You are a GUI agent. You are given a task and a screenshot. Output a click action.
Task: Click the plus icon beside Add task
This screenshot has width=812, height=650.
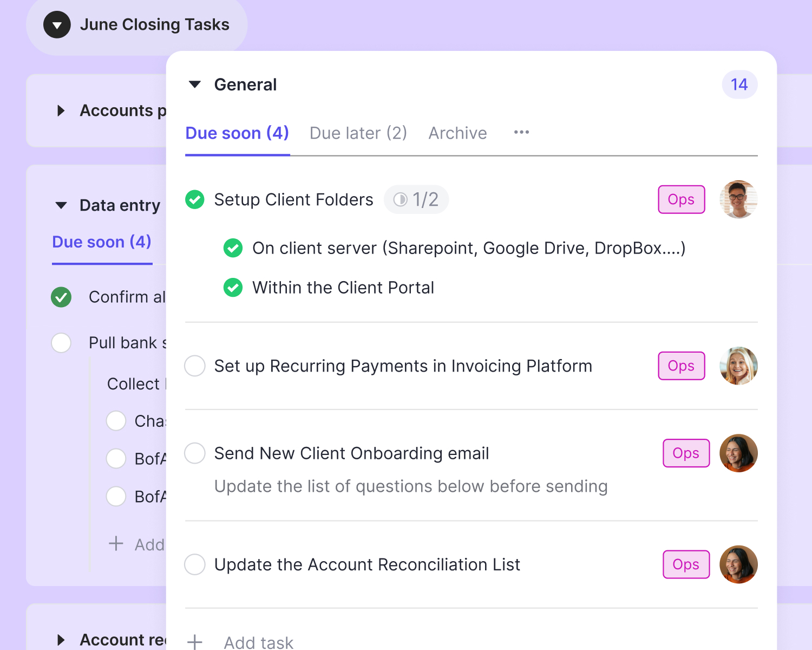tap(194, 642)
